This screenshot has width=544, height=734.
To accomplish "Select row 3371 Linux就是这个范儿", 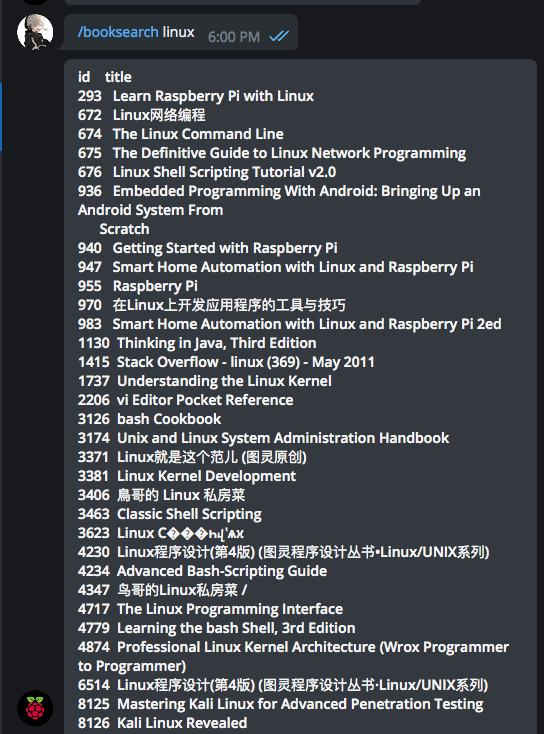I will coord(192,457).
